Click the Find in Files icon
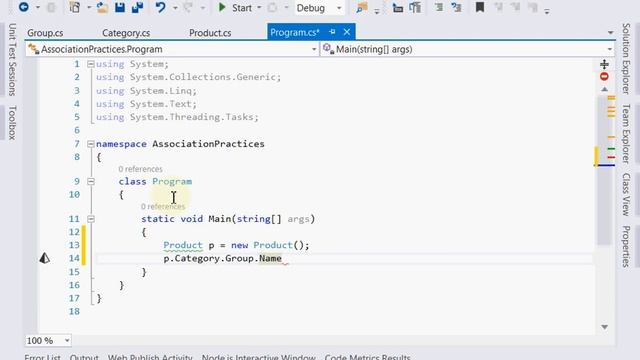Image resolution: width=640 pixels, height=360 pixels. [x=362, y=7]
